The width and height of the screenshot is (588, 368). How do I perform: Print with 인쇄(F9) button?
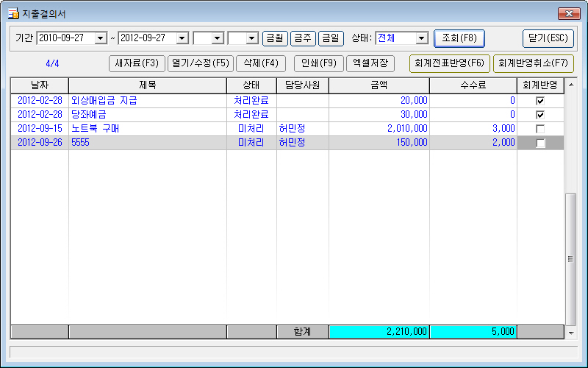(x=319, y=63)
